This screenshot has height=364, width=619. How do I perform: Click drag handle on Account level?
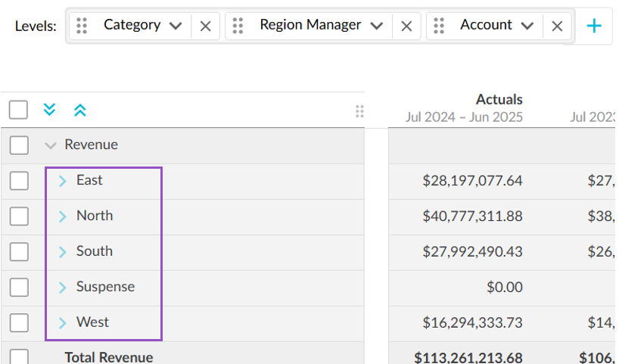click(x=440, y=26)
